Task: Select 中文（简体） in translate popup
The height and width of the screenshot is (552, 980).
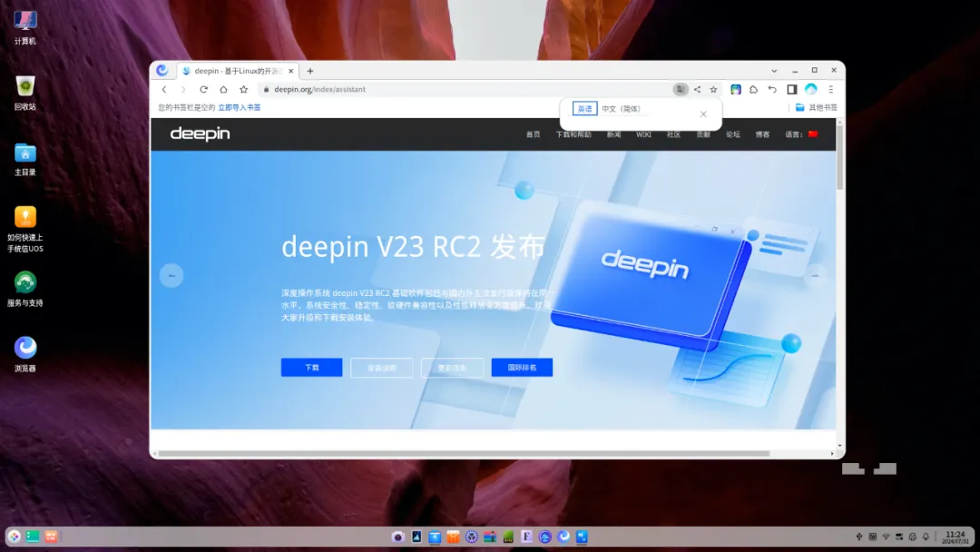Action: pyautogui.click(x=622, y=109)
